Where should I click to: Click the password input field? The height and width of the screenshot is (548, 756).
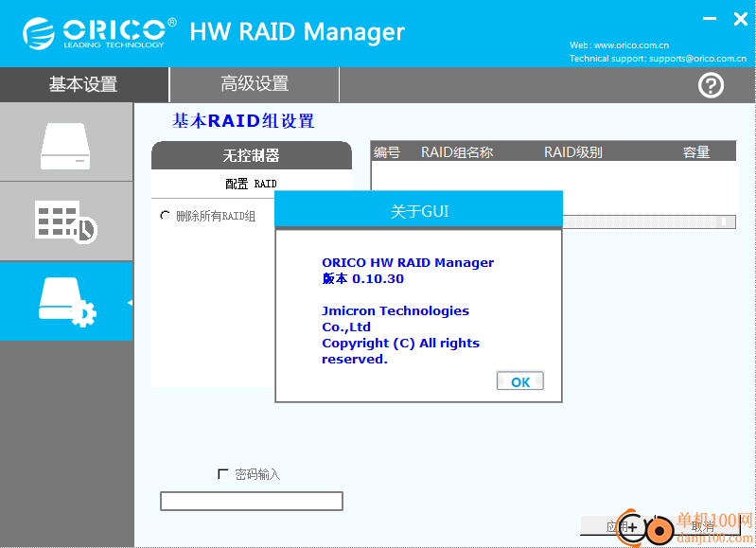(x=251, y=501)
